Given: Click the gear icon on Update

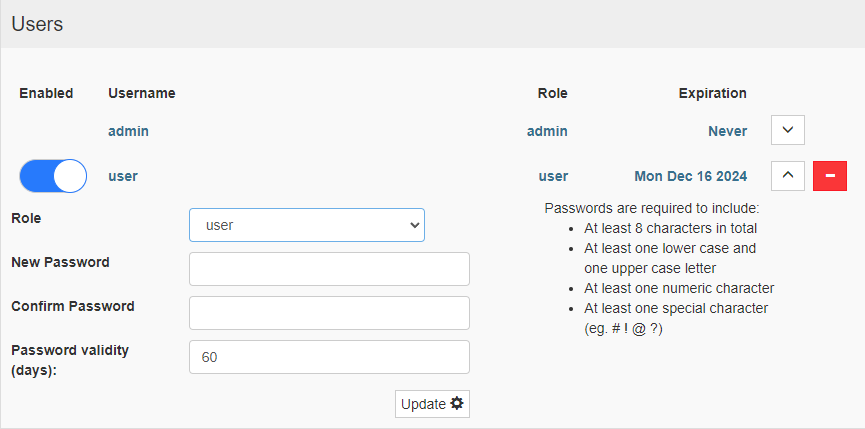Looking at the screenshot, I should tap(457, 404).
